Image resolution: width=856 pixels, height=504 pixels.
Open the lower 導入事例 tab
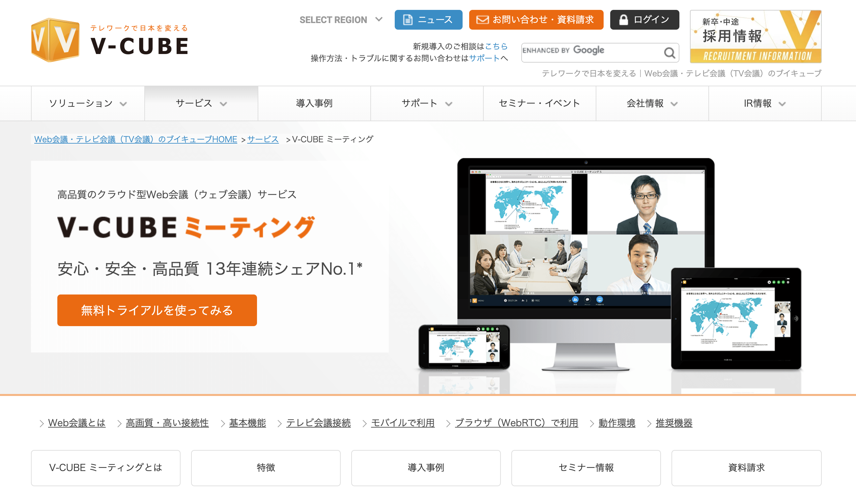426,468
